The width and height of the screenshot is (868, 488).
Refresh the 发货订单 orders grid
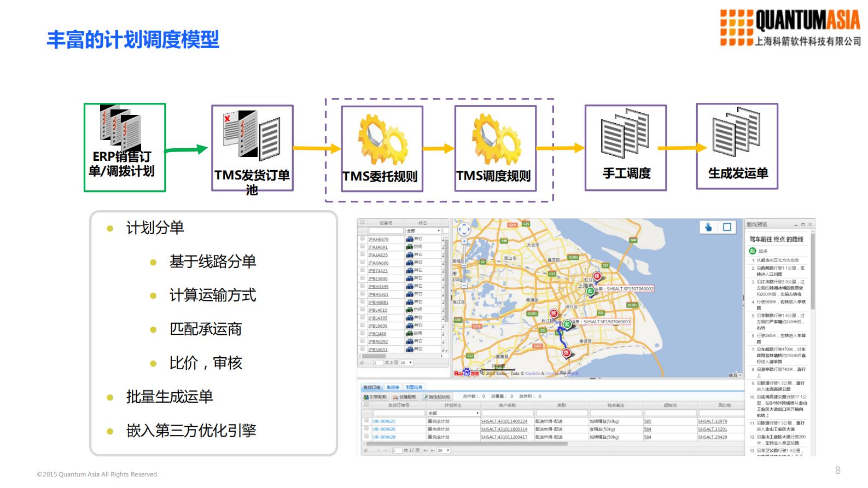click(366, 451)
